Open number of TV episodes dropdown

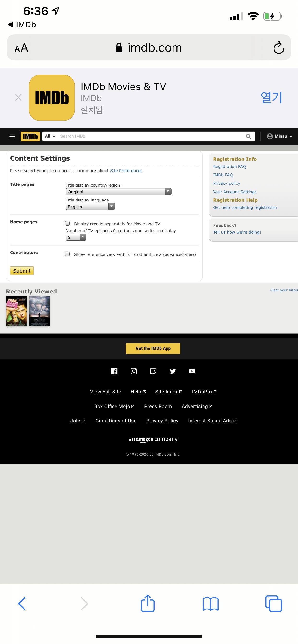(76, 237)
